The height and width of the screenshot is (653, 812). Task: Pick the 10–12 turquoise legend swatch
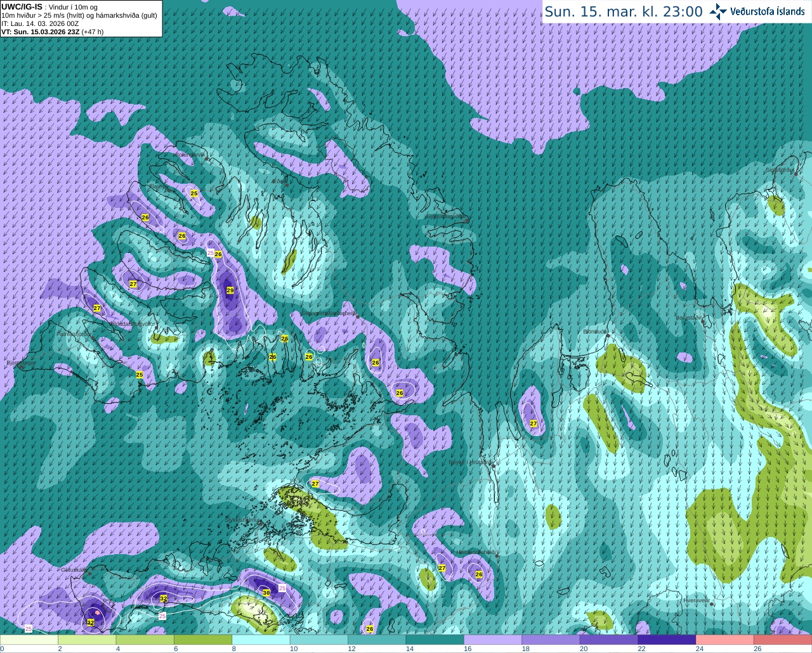pyautogui.click(x=319, y=640)
